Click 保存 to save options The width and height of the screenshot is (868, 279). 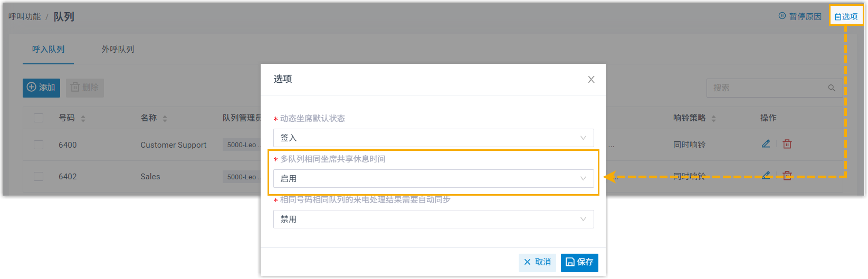click(x=579, y=262)
